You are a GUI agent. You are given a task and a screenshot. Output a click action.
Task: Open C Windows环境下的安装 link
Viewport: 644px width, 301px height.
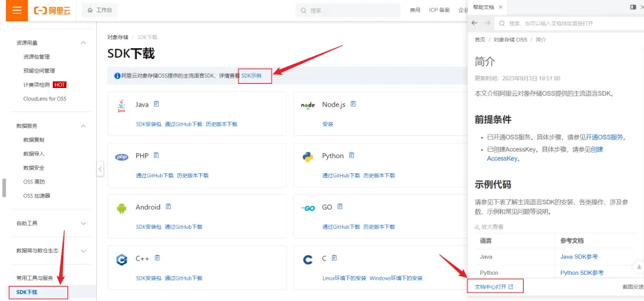396,278
